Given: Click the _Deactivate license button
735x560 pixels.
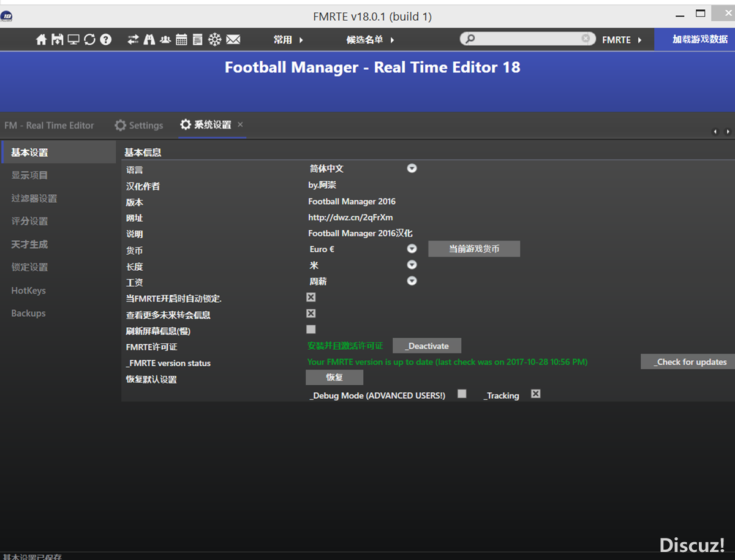Looking at the screenshot, I should pos(427,346).
